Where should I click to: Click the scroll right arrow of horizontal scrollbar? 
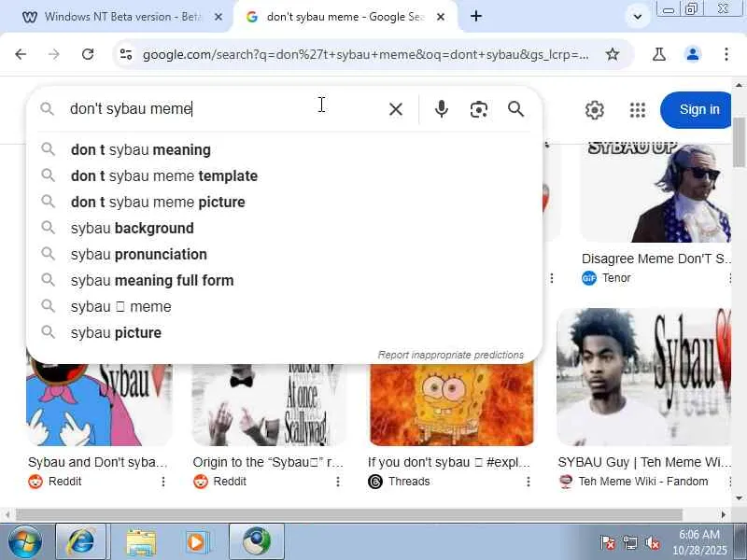point(724,514)
